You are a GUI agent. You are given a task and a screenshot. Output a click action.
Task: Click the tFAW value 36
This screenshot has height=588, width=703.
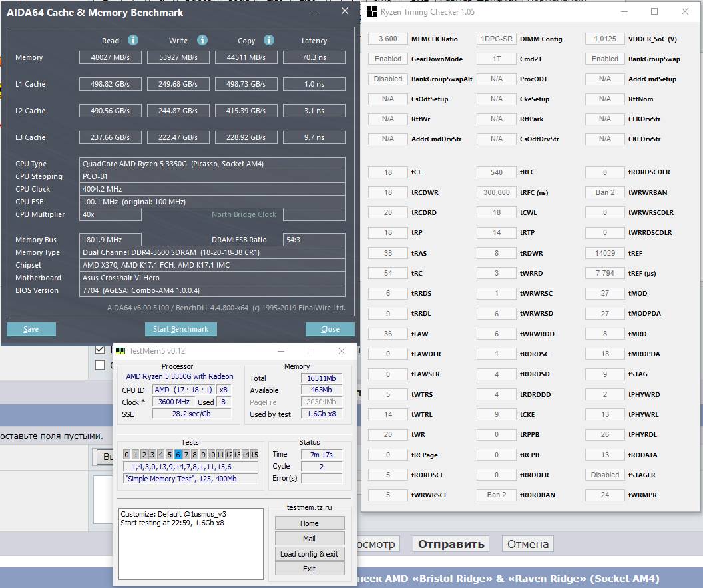[388, 334]
